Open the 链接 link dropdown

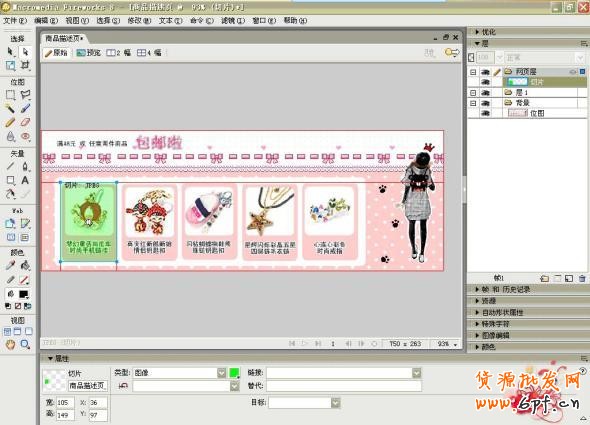[x=417, y=373]
